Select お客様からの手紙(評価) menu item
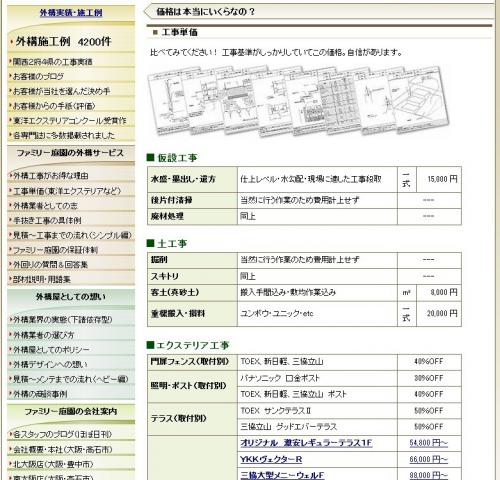Image resolution: width=500 pixels, height=480 pixels. (54, 106)
